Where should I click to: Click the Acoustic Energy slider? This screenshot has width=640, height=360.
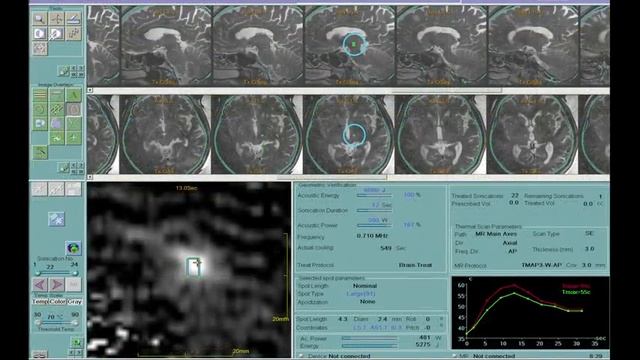coord(374,196)
